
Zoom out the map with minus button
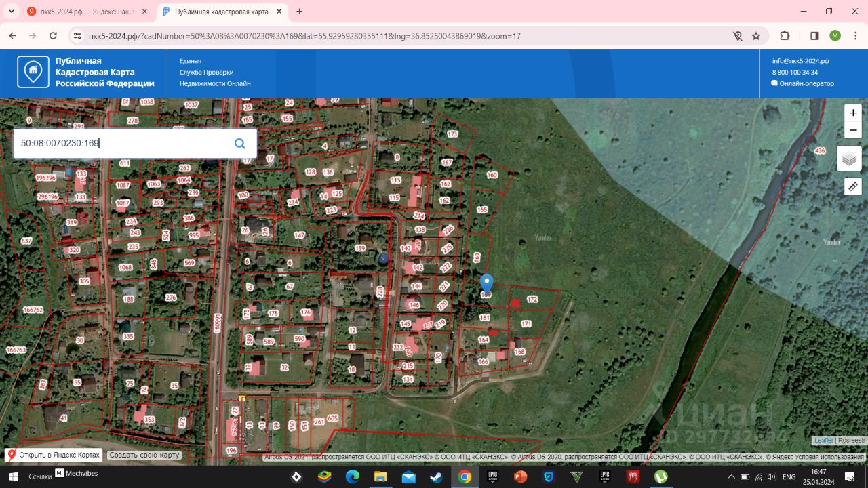tap(852, 130)
